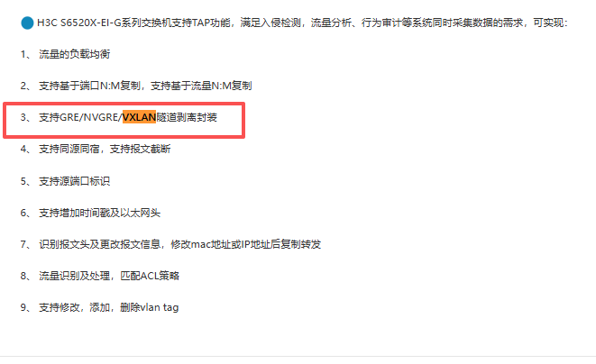Click item 4 about 支持同源同宿
Viewport: 596px width, 364px height.
[x=96, y=149]
